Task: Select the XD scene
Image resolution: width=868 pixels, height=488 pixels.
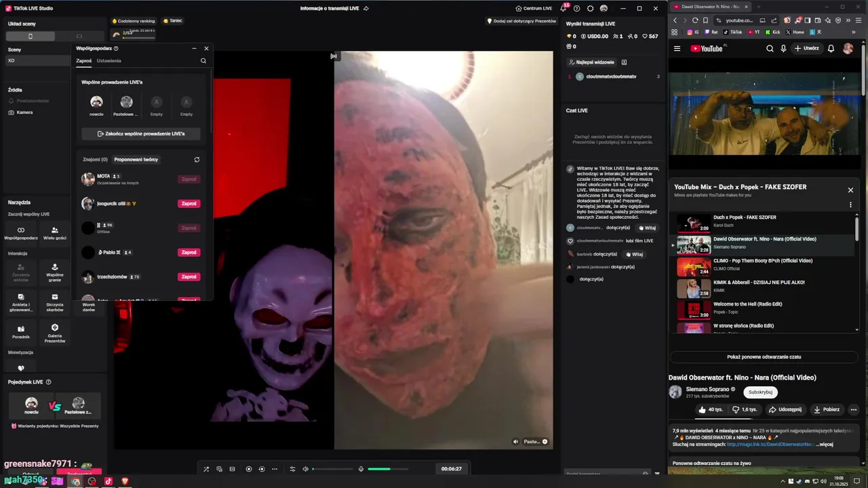Action: [x=38, y=60]
